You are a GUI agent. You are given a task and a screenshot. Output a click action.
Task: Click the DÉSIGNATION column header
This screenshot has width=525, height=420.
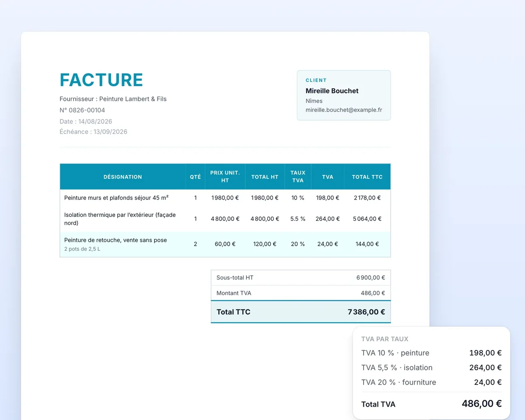123,177
